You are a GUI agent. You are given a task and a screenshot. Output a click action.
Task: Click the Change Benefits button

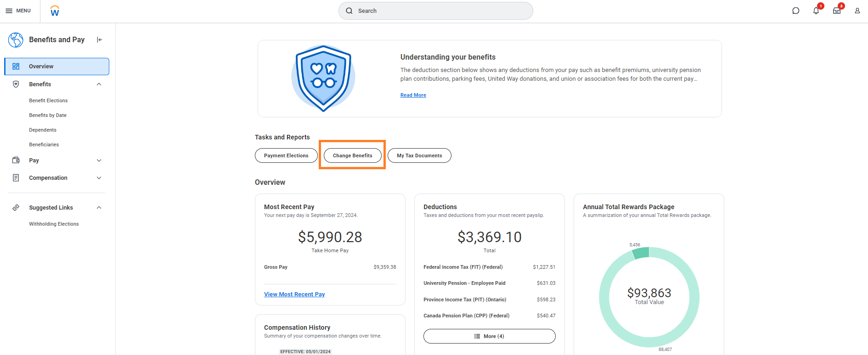pyautogui.click(x=352, y=155)
